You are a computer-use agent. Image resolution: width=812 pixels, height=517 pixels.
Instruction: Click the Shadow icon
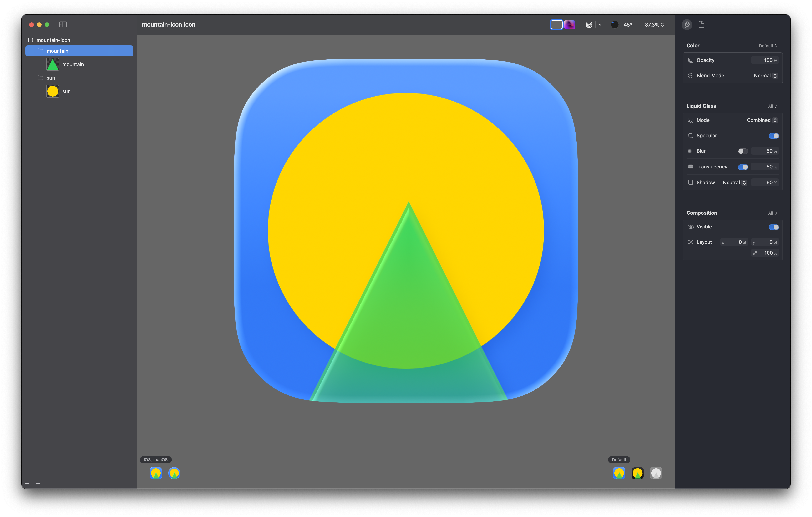pos(691,182)
